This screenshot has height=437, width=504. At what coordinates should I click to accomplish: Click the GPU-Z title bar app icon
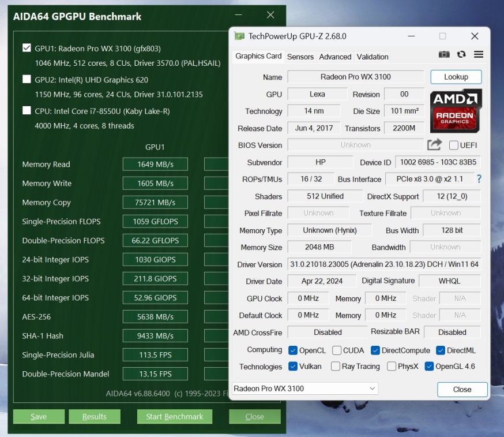(x=239, y=36)
